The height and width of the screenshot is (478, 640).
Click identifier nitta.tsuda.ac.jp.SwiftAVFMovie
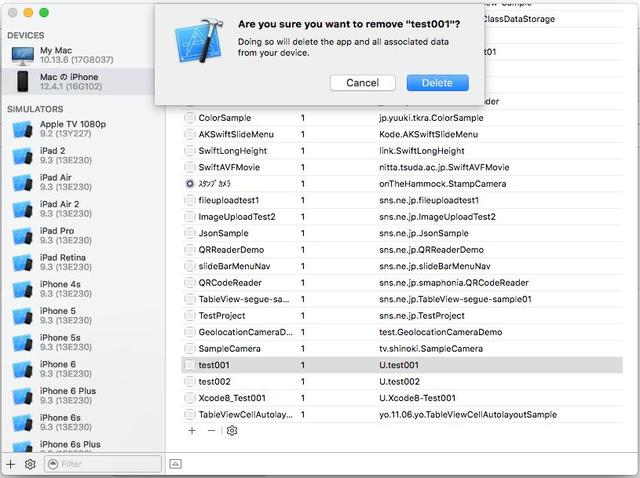(444, 167)
